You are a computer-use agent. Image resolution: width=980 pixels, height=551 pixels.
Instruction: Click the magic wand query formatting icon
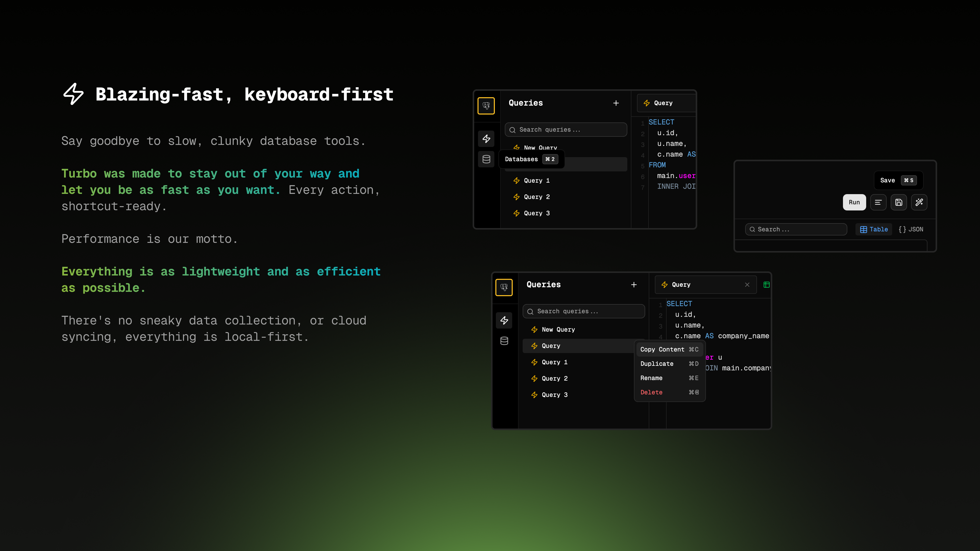click(x=919, y=202)
